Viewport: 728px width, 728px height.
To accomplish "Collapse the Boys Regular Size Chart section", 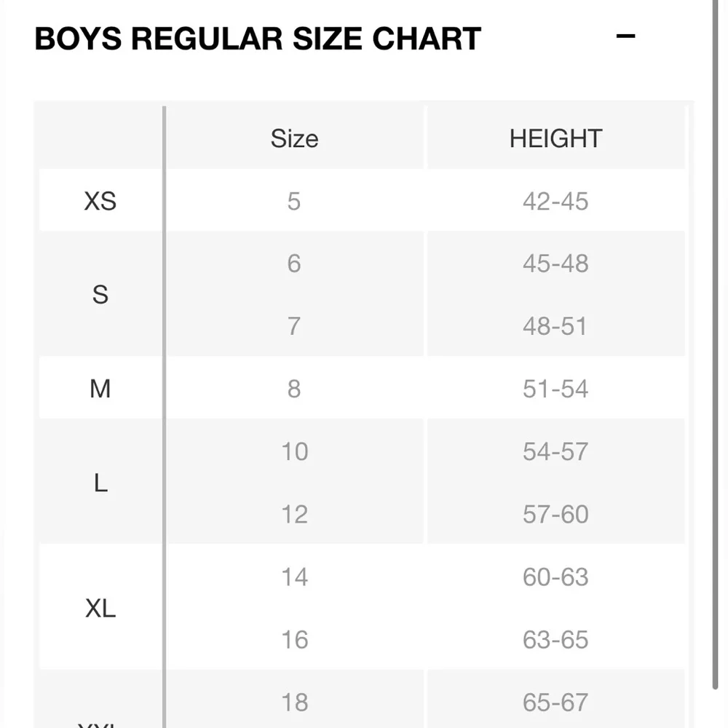I will 625,36.
